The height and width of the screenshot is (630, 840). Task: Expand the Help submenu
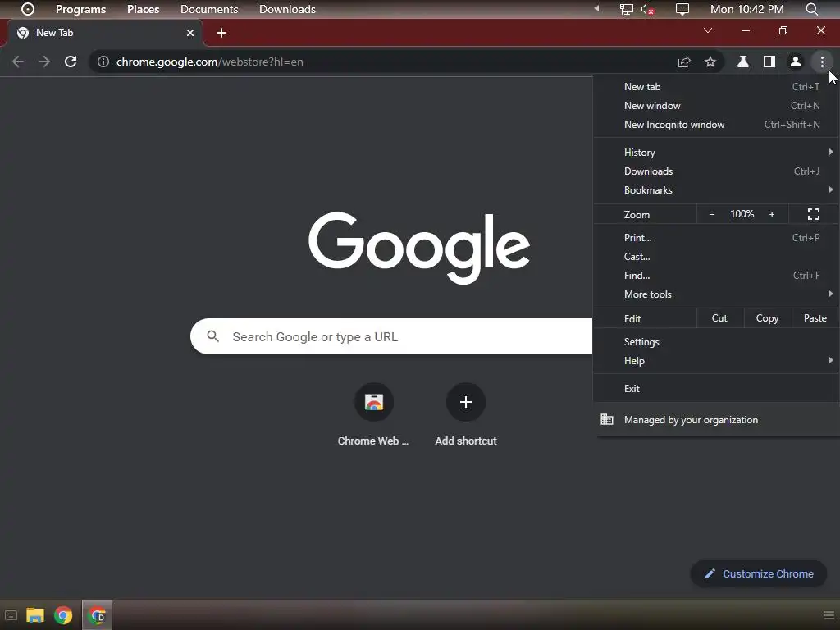(716, 361)
